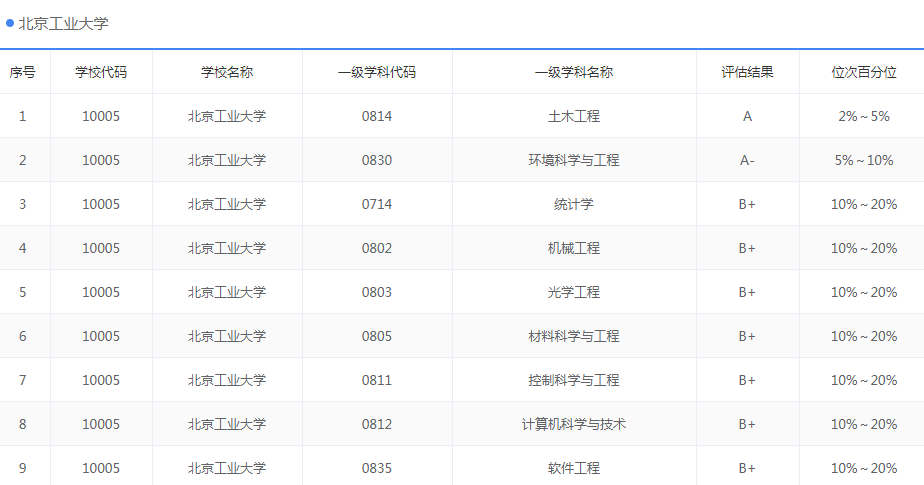Select the 环境科学与工程 subject cell
This screenshot has width=924, height=485.
click(x=574, y=160)
